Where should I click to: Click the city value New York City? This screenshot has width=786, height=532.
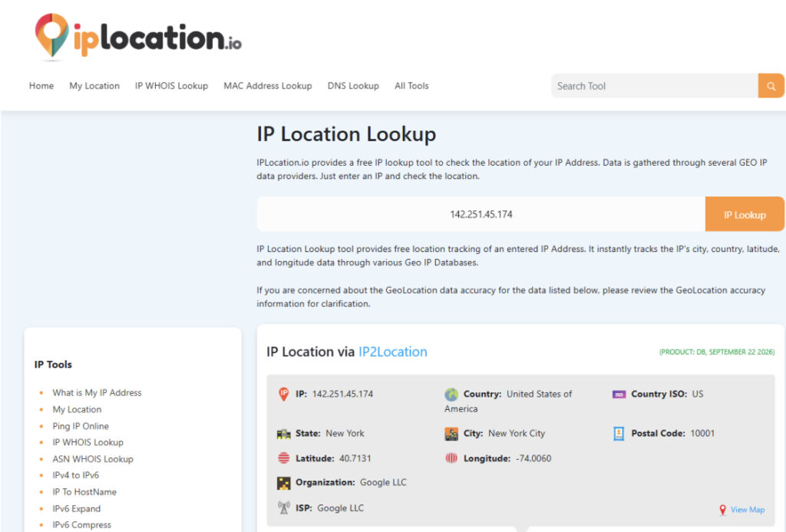tap(517, 433)
